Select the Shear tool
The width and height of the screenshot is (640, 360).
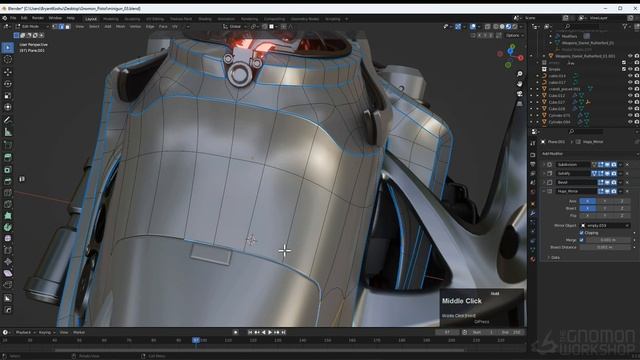pos(8,273)
